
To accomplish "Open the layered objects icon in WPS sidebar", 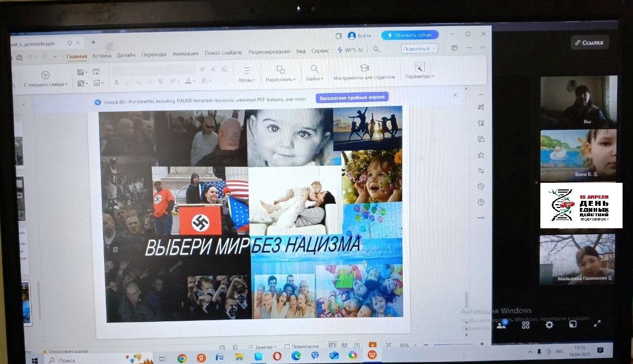I will pyautogui.click(x=481, y=139).
